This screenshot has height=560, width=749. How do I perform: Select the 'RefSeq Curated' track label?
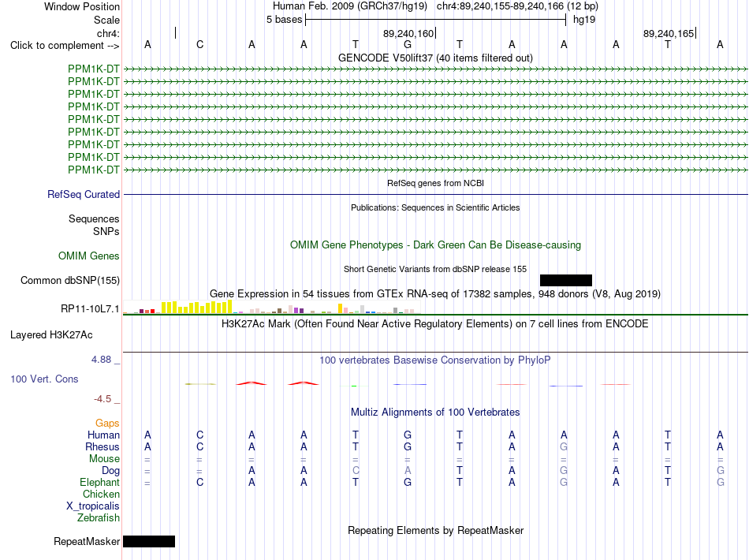[84, 195]
